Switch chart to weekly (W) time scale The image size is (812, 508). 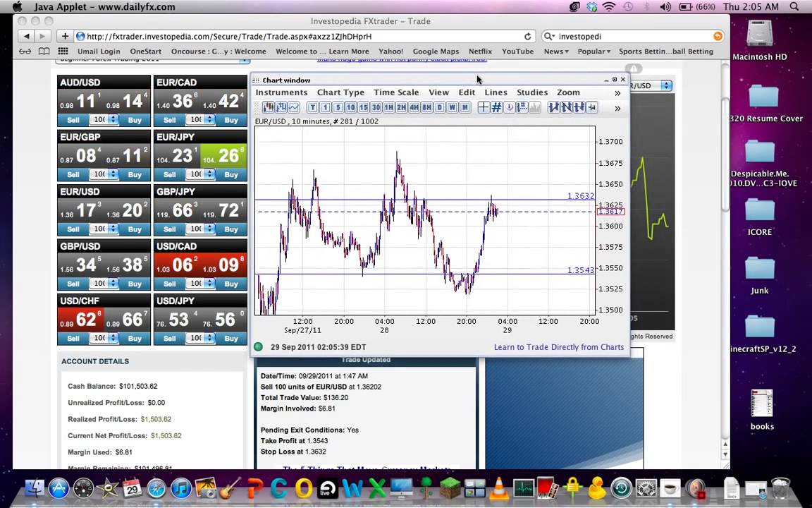point(452,107)
